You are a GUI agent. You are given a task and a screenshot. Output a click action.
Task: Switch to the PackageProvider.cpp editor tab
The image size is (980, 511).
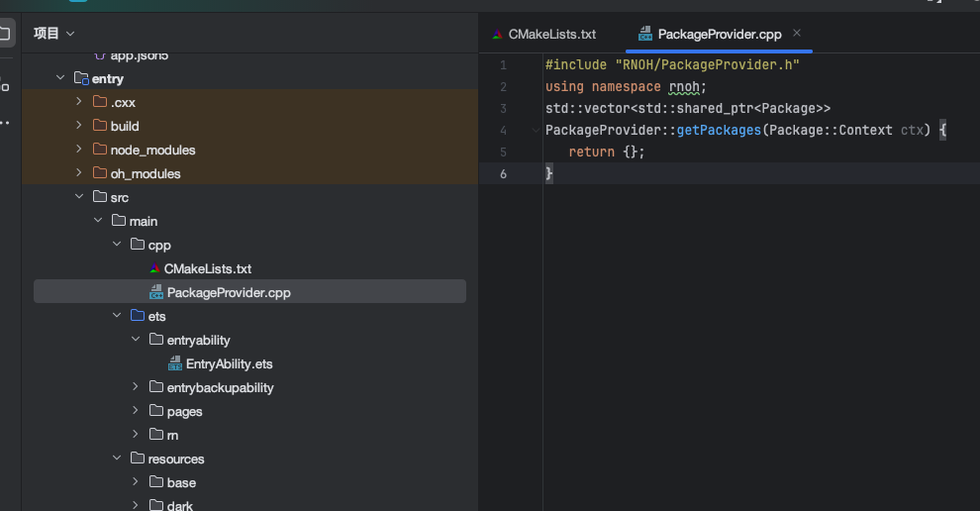[x=719, y=35]
